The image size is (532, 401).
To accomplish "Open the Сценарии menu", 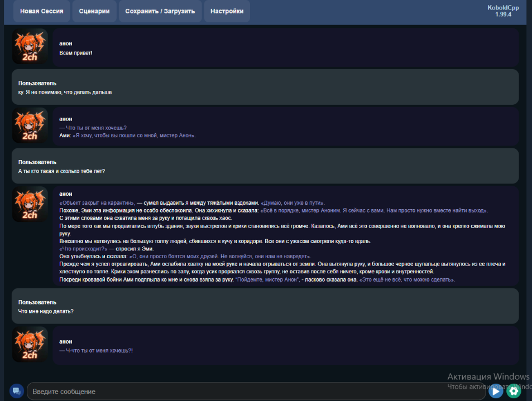I will [94, 11].
